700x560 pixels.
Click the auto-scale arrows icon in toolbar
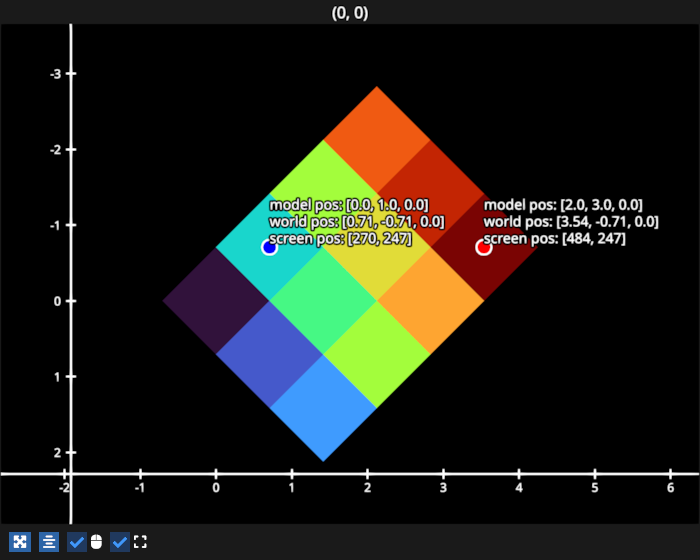click(19, 542)
